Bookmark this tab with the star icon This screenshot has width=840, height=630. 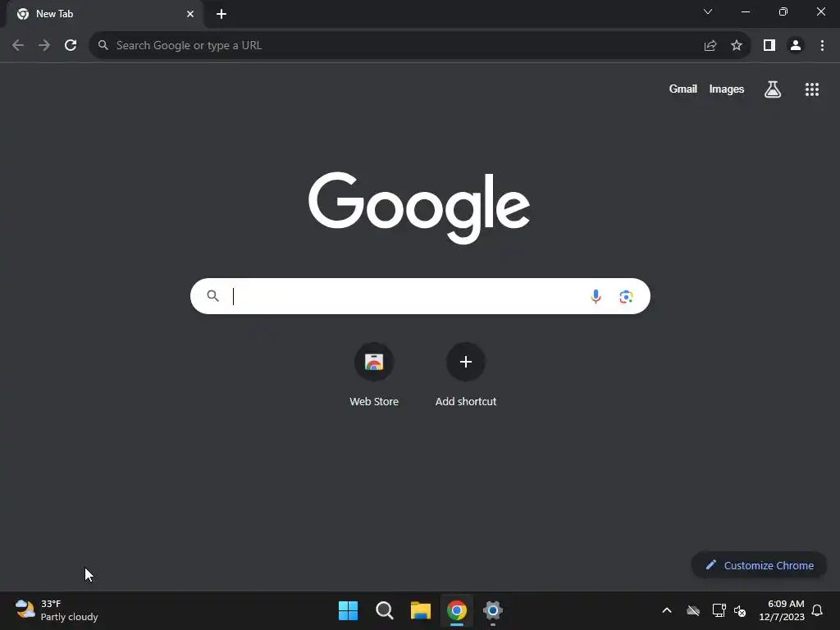pos(737,46)
